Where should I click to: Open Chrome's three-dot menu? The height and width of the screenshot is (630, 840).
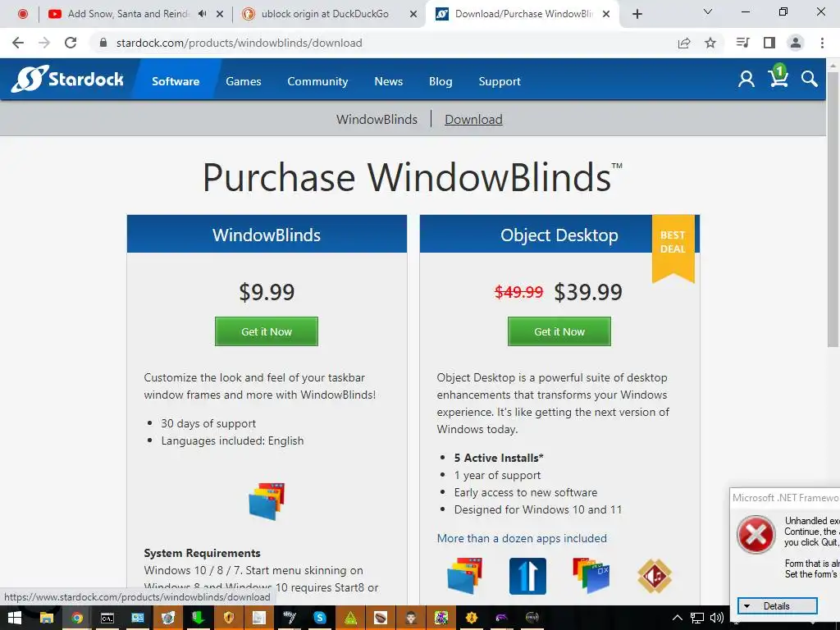tap(822, 43)
